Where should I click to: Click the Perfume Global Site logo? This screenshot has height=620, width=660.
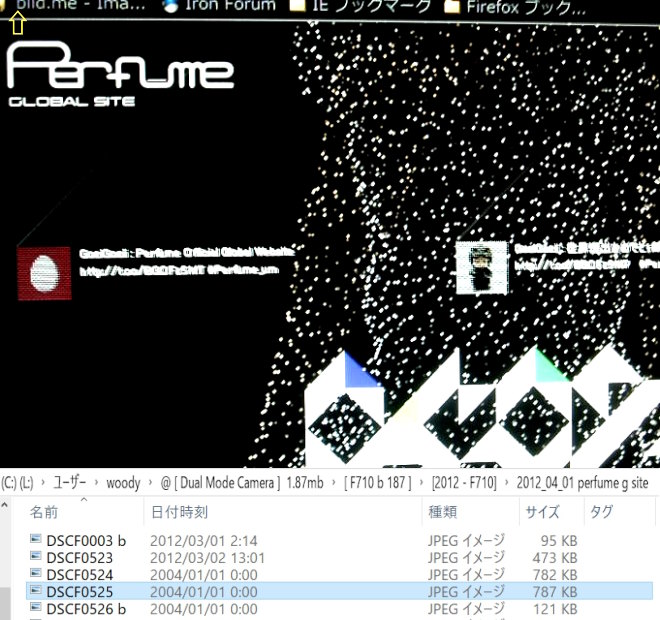point(120,74)
